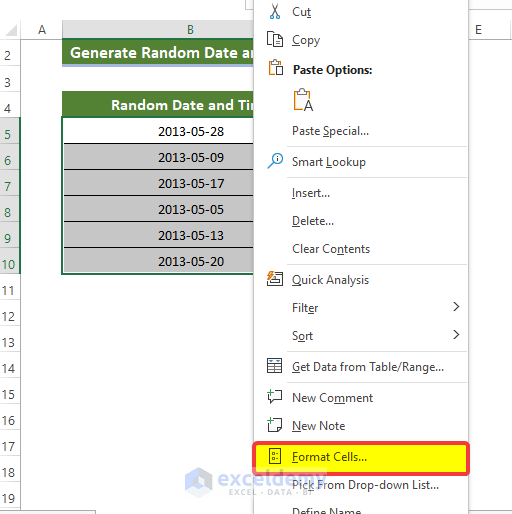Image resolution: width=512 pixels, height=514 pixels.
Task: Select Clear Contents option
Action: 361,249
